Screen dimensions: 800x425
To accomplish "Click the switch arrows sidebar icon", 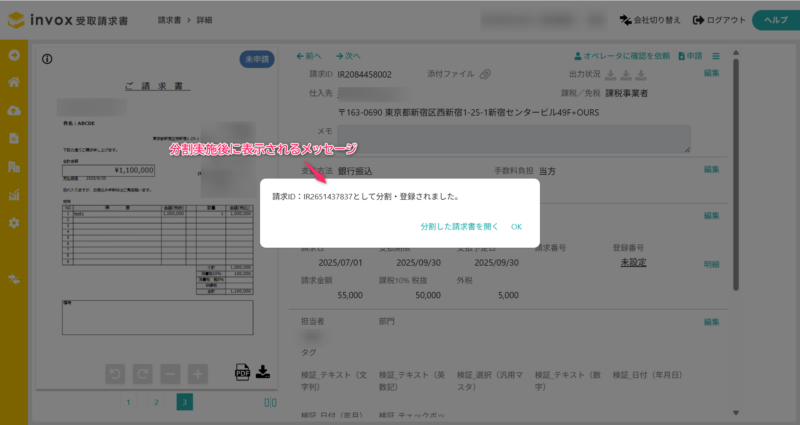I will tap(14, 279).
